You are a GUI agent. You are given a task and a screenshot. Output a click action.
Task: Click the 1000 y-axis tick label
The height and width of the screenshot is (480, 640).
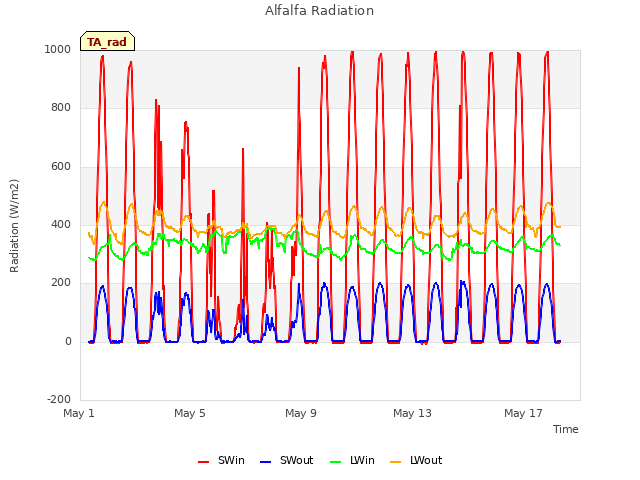tap(58, 49)
